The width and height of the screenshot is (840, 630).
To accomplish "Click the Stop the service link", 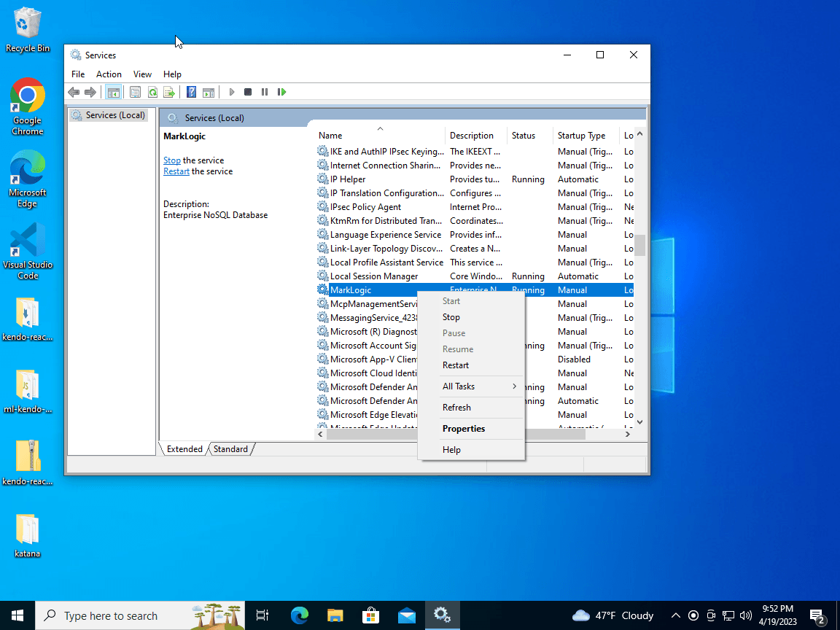I will pyautogui.click(x=171, y=160).
